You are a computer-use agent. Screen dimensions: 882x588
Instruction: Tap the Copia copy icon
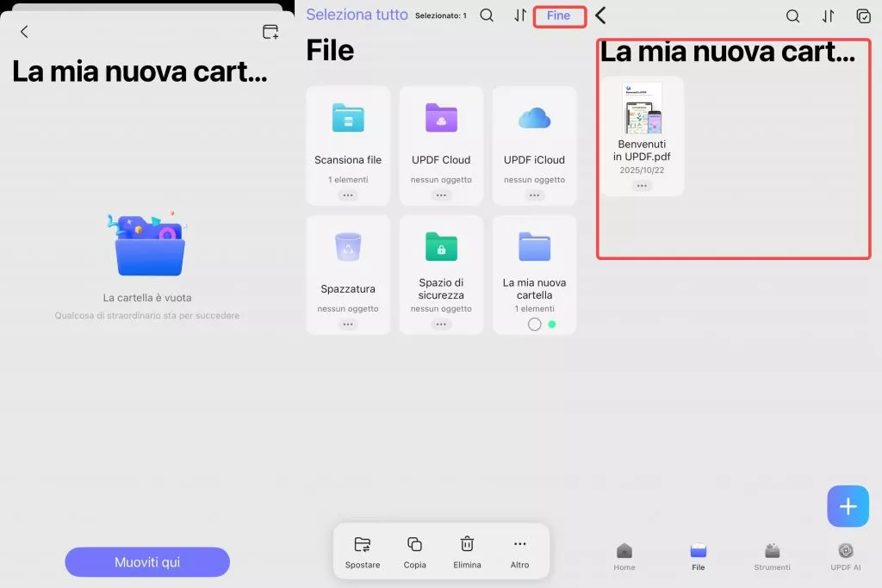click(x=415, y=543)
